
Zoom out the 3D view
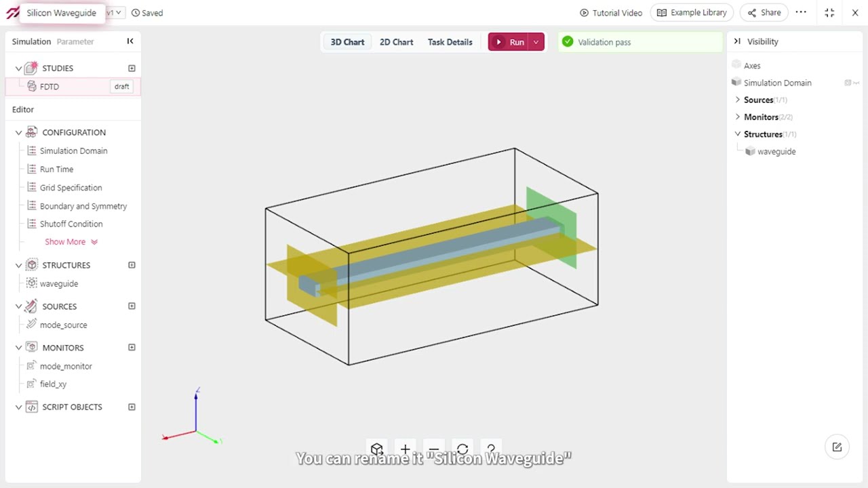click(433, 449)
